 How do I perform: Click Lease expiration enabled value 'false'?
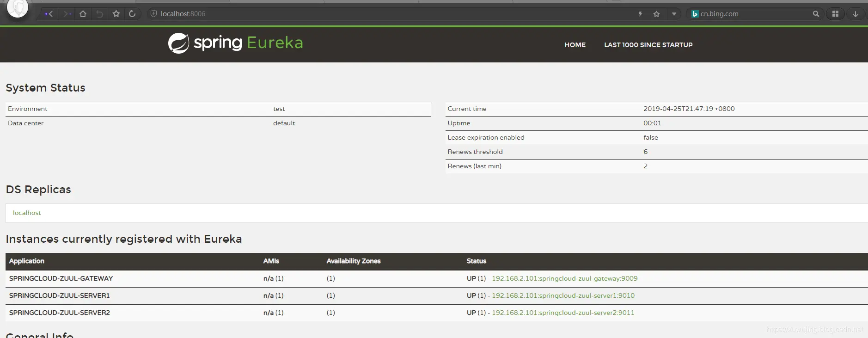click(650, 137)
